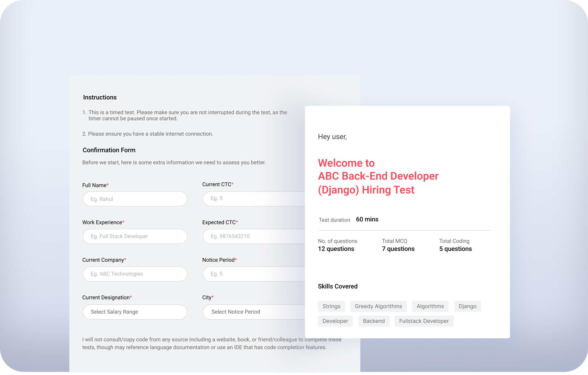The image size is (588, 375).
Task: Open the Select Salary Range dropdown
Action: (x=135, y=312)
